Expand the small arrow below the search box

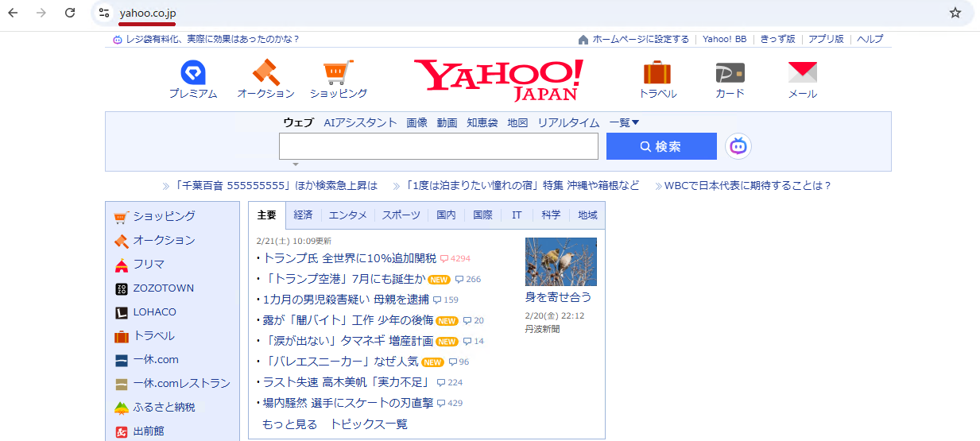pos(296,164)
